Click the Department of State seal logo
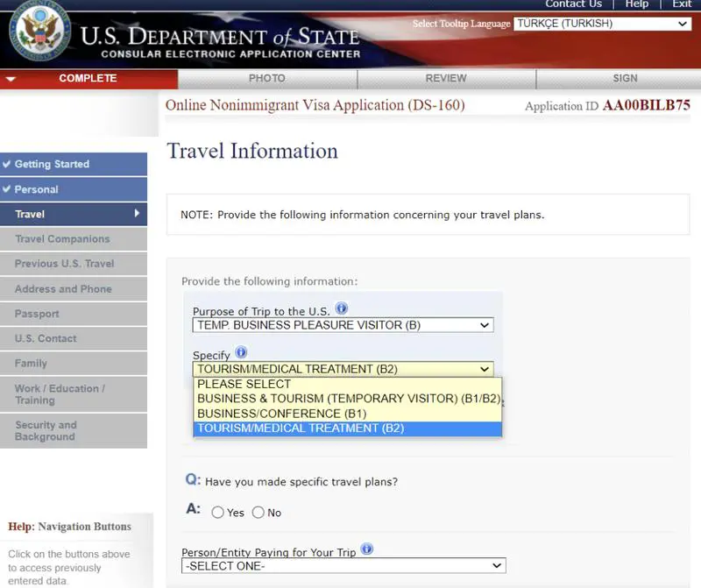This screenshot has height=588, width=701. (39, 33)
